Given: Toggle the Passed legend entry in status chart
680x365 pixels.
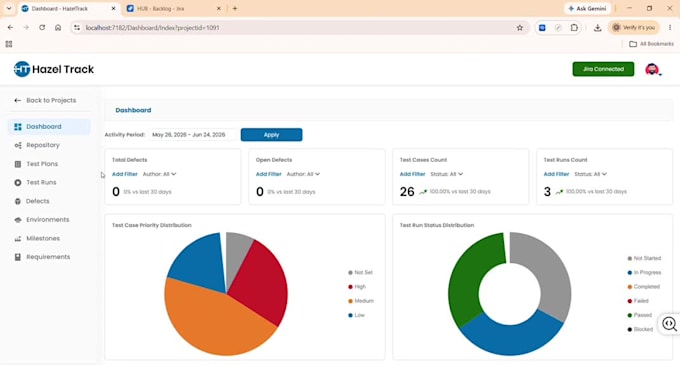Looking at the screenshot, I should click(x=639, y=315).
